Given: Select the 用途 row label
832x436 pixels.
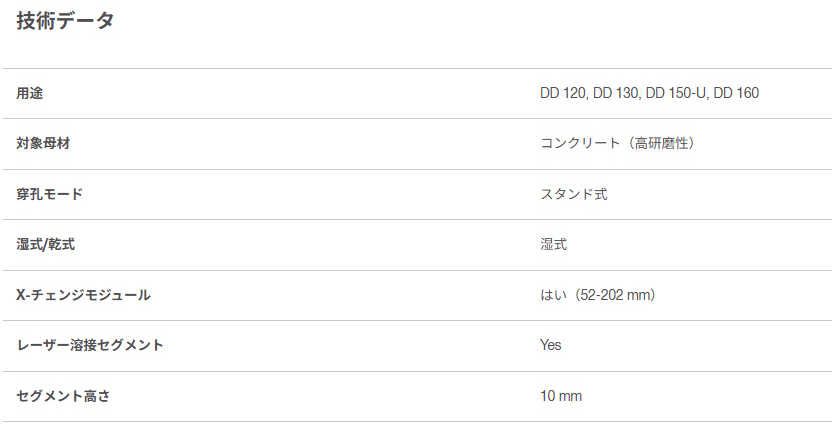Looking at the screenshot, I should point(30,93).
